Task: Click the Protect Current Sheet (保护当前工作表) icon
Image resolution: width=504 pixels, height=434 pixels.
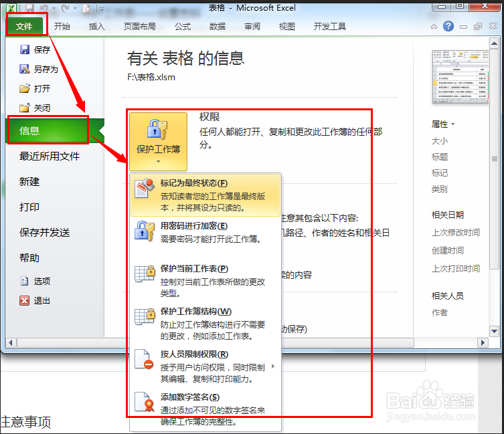Action: tap(145, 274)
